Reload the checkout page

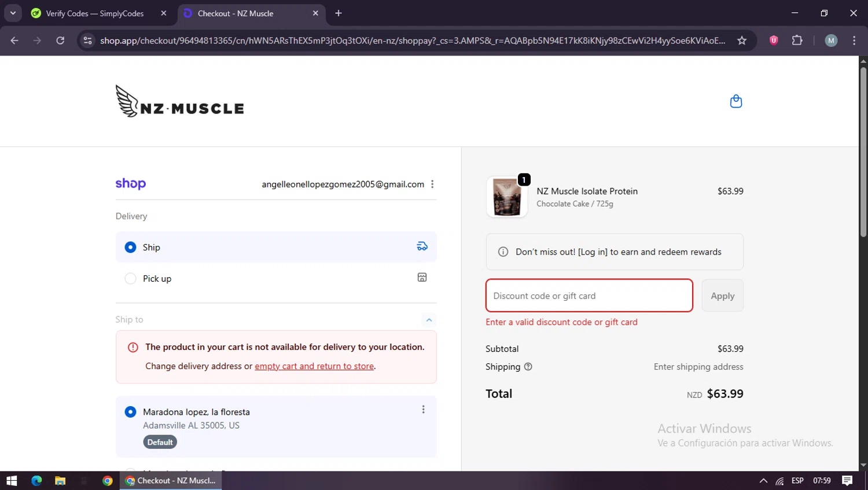pos(60,40)
